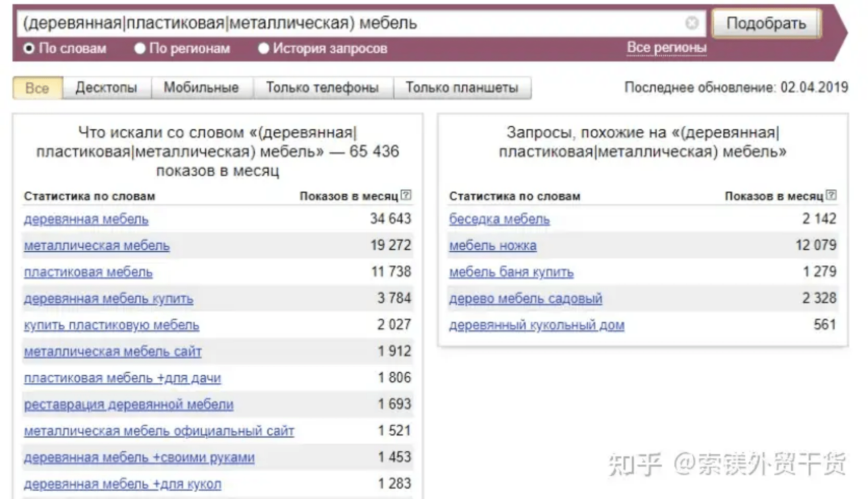Click help icon beside left Показов в месяц

(406, 195)
